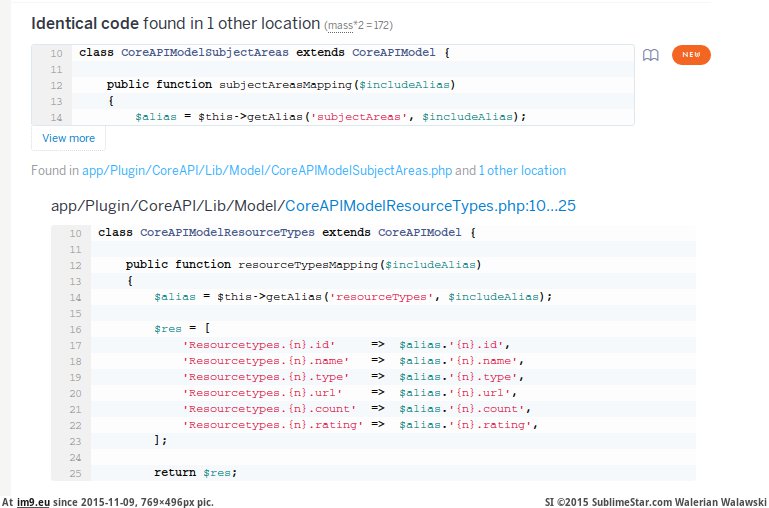Click the app/Plugin/CoreAPI/Lib/Model/ path prefix

(168, 205)
